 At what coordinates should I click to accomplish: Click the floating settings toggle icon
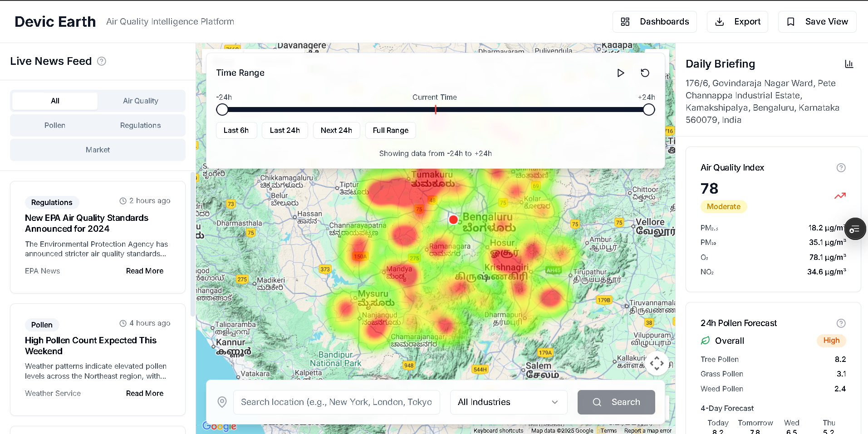click(855, 229)
